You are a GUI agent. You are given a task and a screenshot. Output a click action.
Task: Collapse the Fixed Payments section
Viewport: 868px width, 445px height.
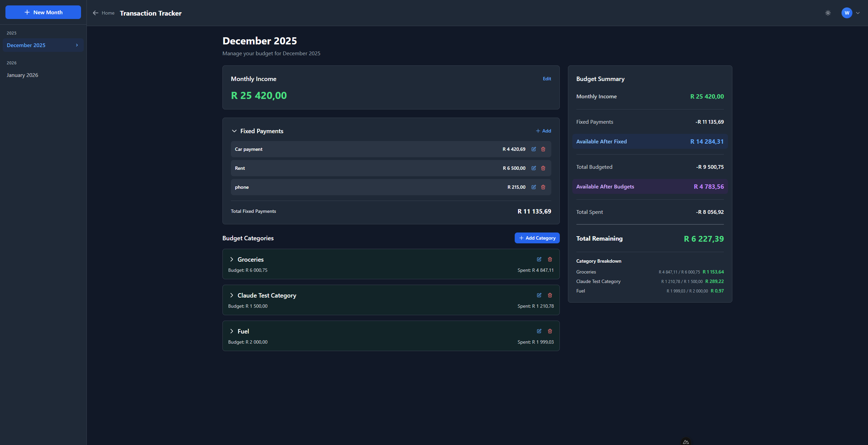[x=234, y=131]
